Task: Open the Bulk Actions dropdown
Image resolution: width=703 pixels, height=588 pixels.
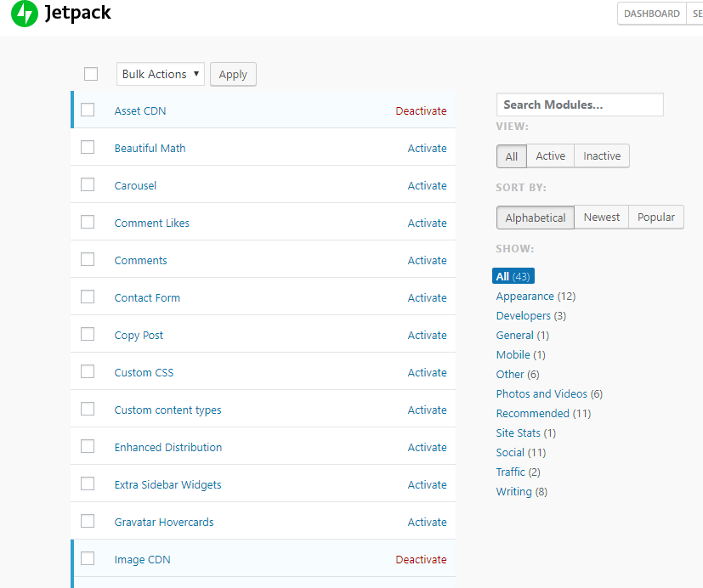Action: [x=161, y=74]
